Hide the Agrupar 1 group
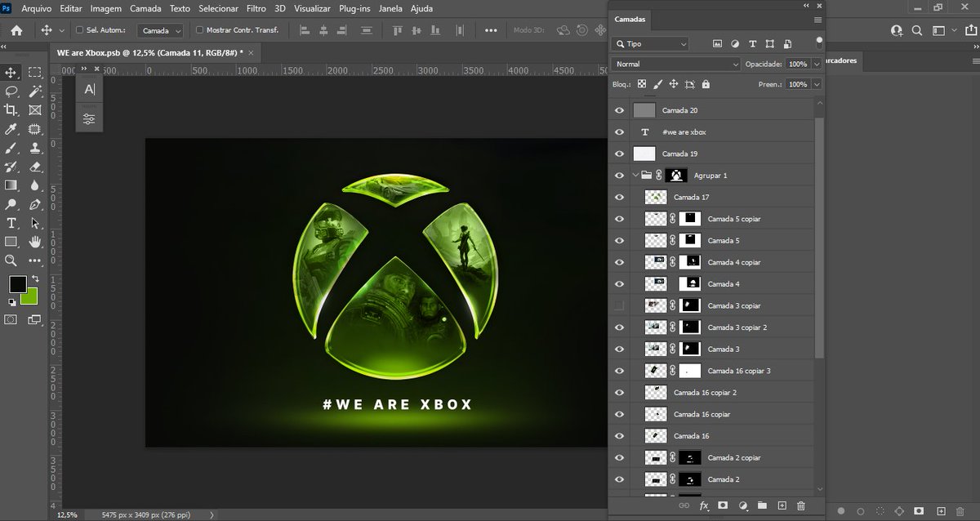The height and width of the screenshot is (521, 980). click(x=620, y=175)
